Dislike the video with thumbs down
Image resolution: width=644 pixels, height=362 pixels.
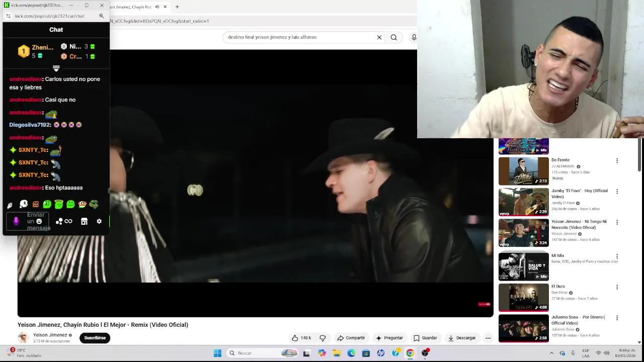click(323, 338)
